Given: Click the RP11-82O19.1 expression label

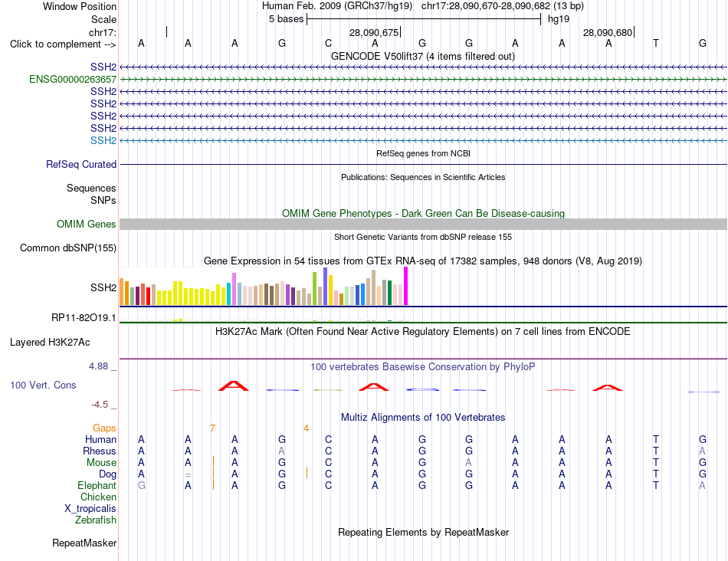Looking at the screenshot, I should pos(83,317).
